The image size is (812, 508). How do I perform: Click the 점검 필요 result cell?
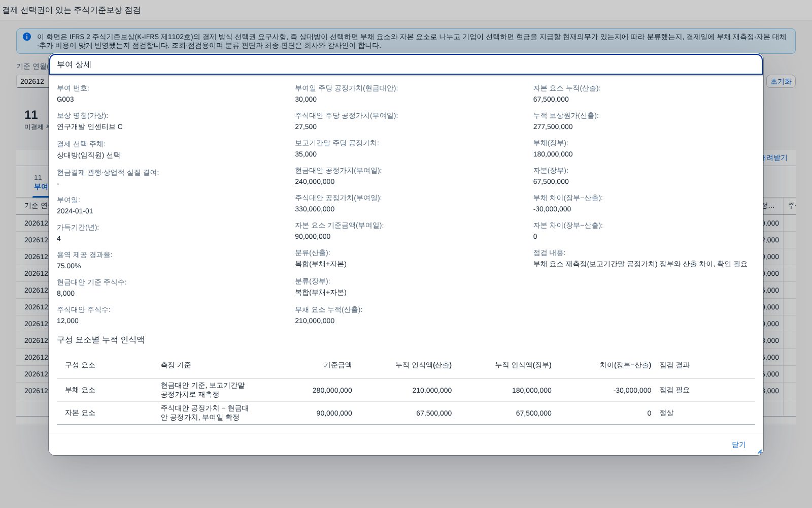pyautogui.click(x=674, y=390)
